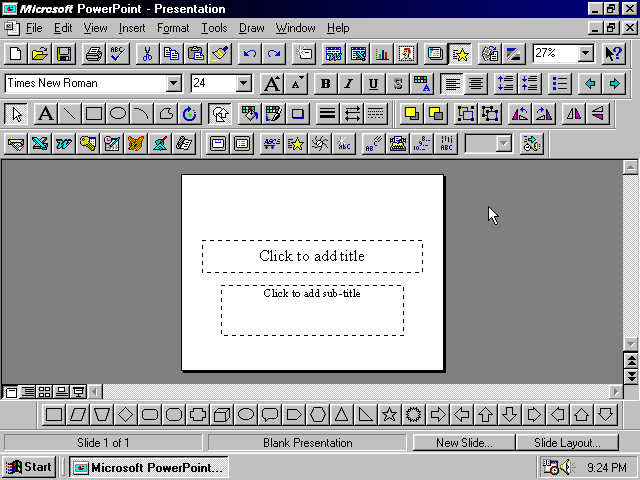Open the 27% zoom dropdown
This screenshot has width=640, height=480.
(585, 54)
